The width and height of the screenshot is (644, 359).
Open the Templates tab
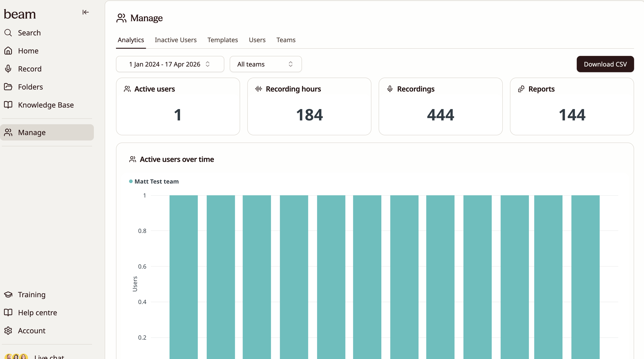(222, 40)
